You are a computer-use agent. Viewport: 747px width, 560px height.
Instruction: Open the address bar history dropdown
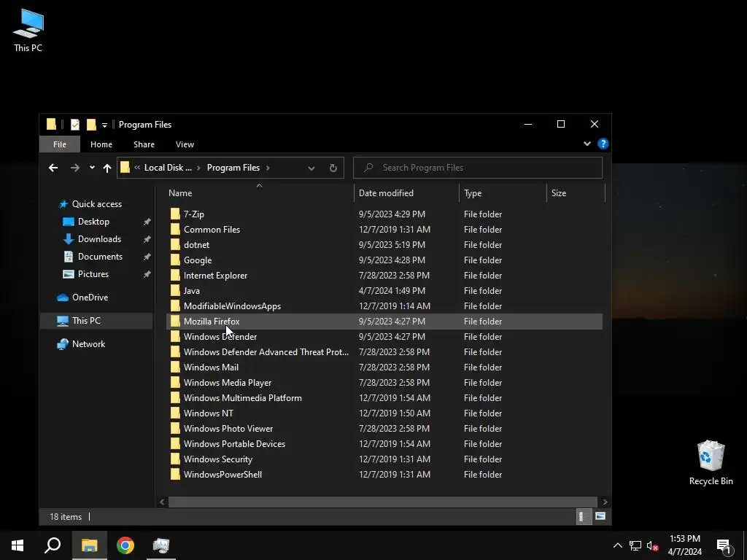coord(311,168)
